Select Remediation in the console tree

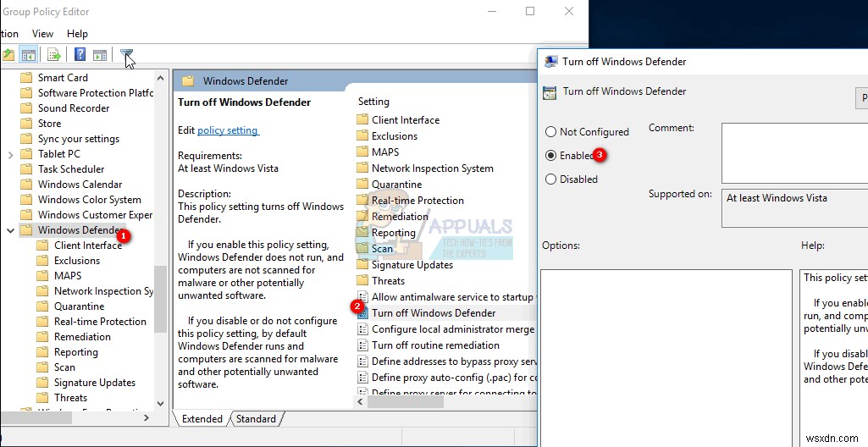[x=82, y=336]
